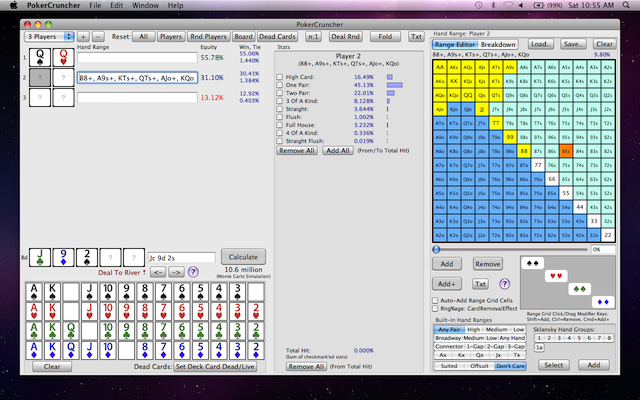
Task: Select Sklansky hand group 1
Action: click(539, 338)
